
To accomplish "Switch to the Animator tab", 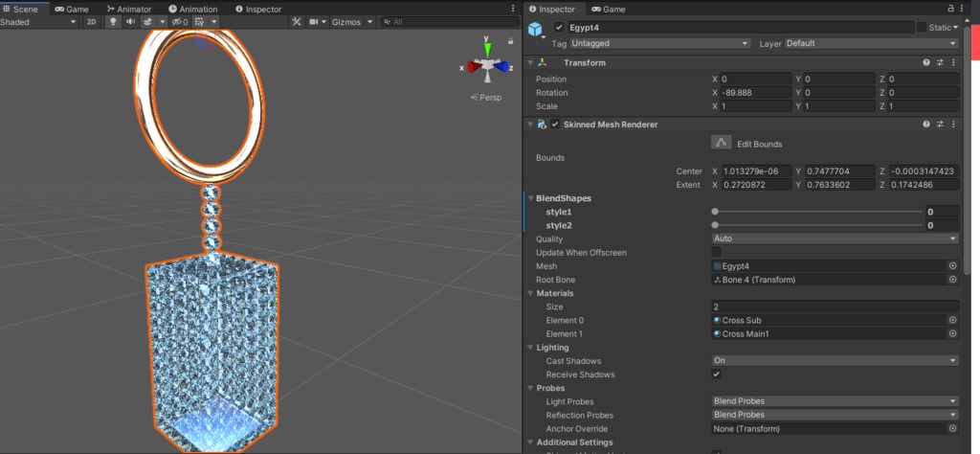I will click(128, 9).
